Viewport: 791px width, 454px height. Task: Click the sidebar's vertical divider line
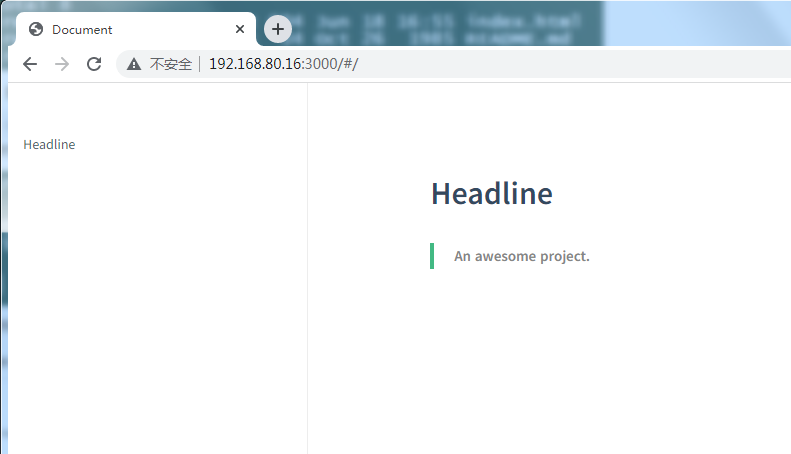[307, 300]
